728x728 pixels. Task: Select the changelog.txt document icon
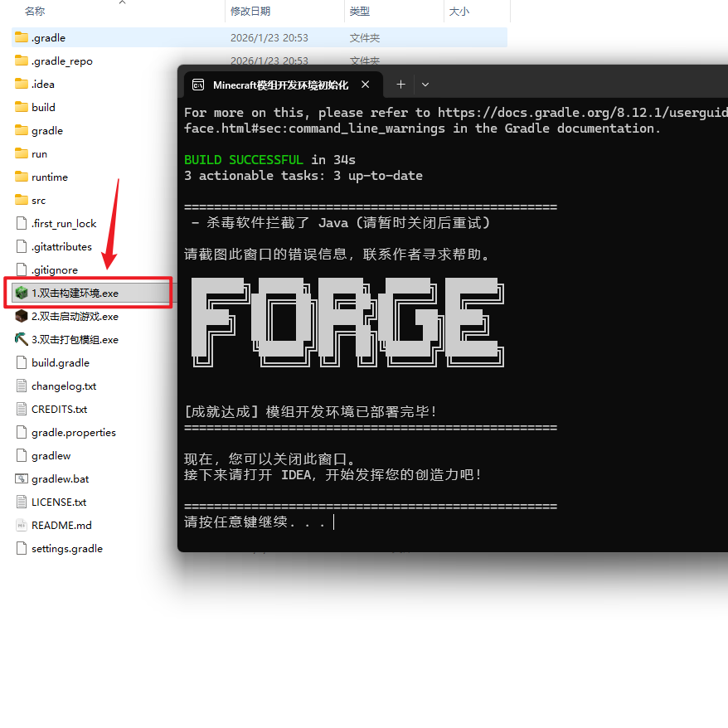22,386
